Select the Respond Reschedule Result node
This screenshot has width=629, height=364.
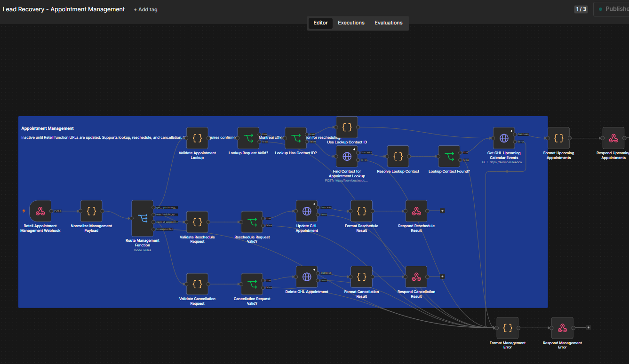(x=416, y=211)
